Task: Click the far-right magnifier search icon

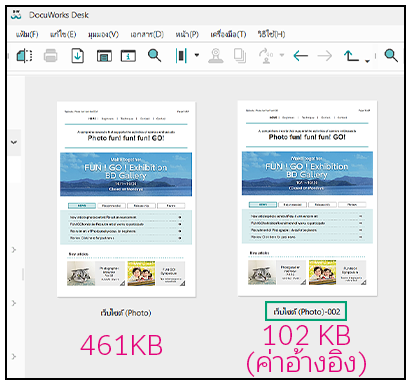Action: click(391, 55)
